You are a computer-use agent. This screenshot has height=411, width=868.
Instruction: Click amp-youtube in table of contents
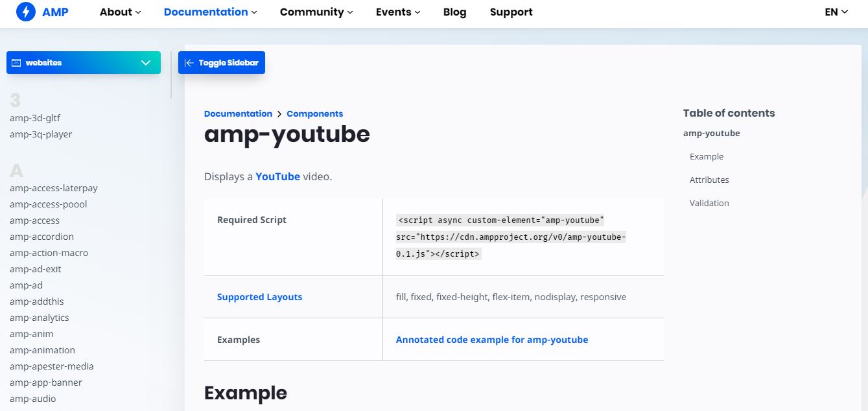pyautogui.click(x=711, y=133)
